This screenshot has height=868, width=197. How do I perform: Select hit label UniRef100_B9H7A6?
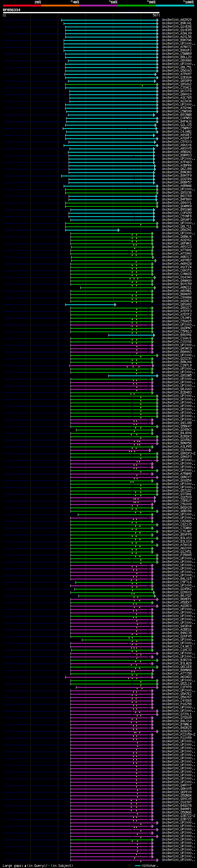(x=177, y=40)
